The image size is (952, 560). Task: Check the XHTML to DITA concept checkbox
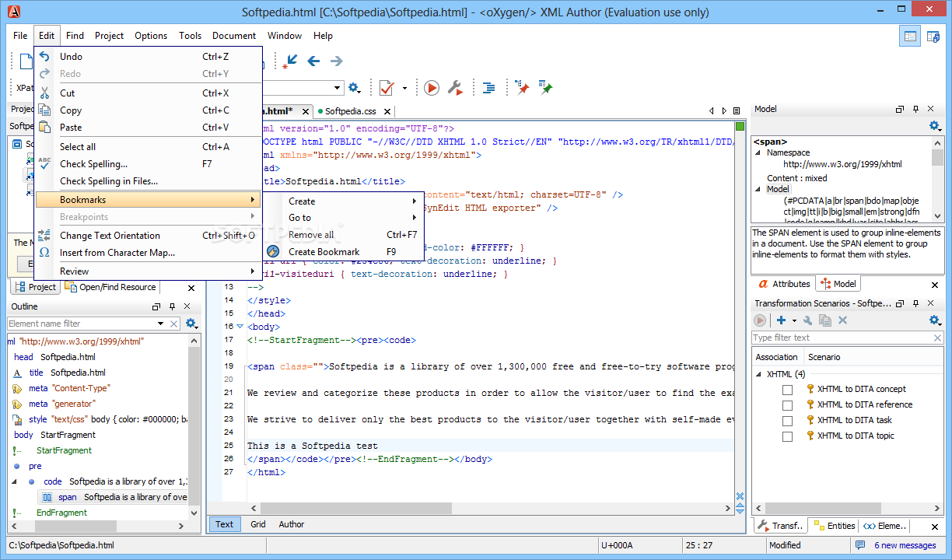point(787,390)
